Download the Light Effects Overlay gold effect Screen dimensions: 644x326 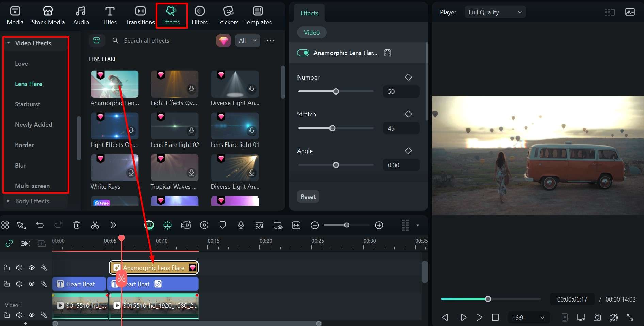[191, 89]
